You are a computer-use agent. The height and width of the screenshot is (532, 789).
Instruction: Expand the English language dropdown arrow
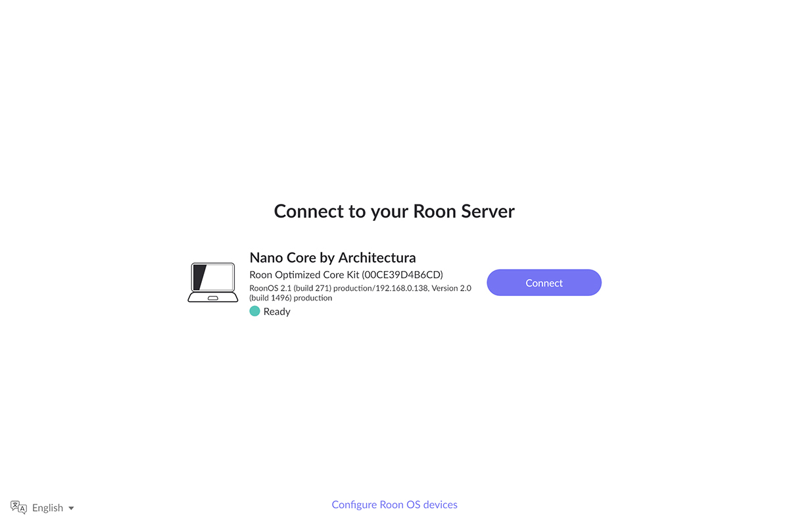pyautogui.click(x=71, y=508)
